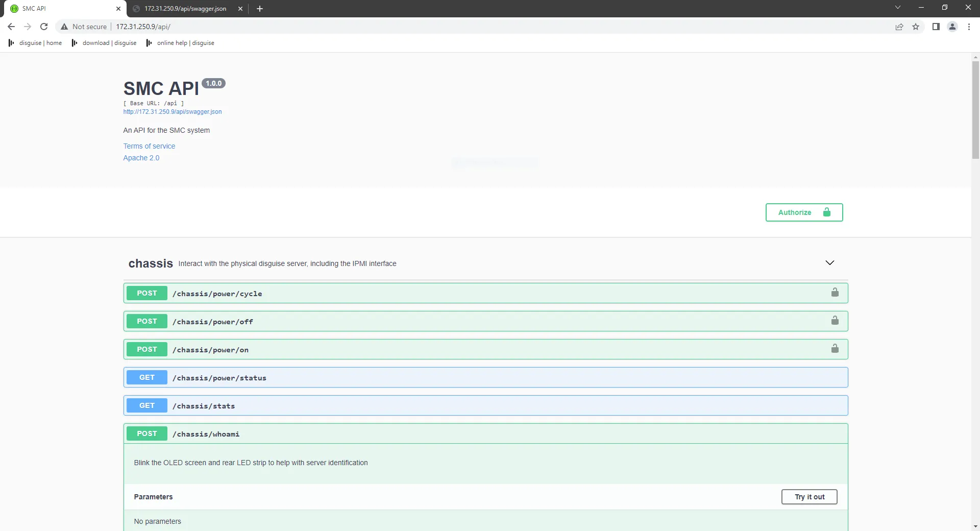980x531 pixels.
Task: Open the browser tab search dropdown arrow
Action: click(898, 7)
